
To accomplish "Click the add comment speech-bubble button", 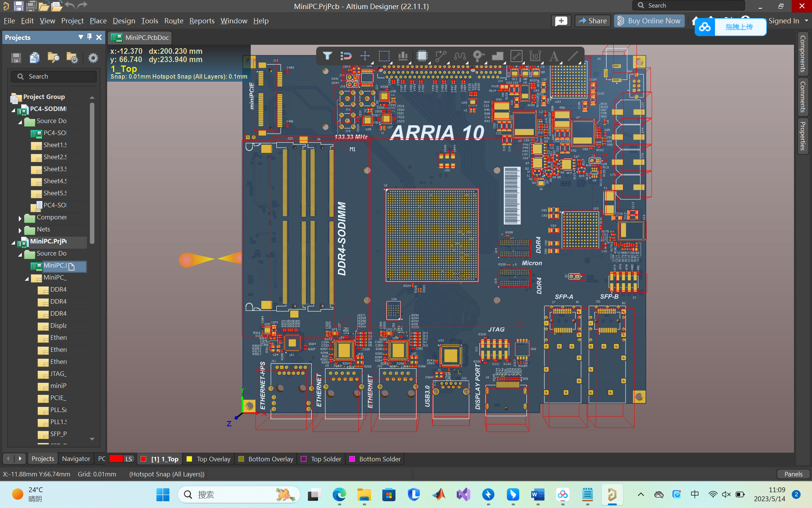I will pyautogui.click(x=561, y=21).
